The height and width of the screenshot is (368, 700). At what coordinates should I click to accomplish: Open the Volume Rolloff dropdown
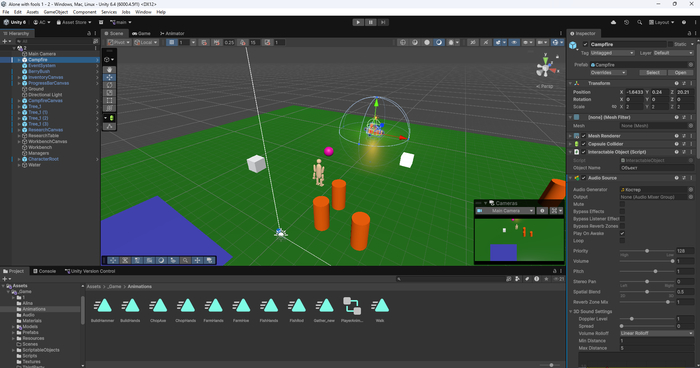[x=656, y=333]
